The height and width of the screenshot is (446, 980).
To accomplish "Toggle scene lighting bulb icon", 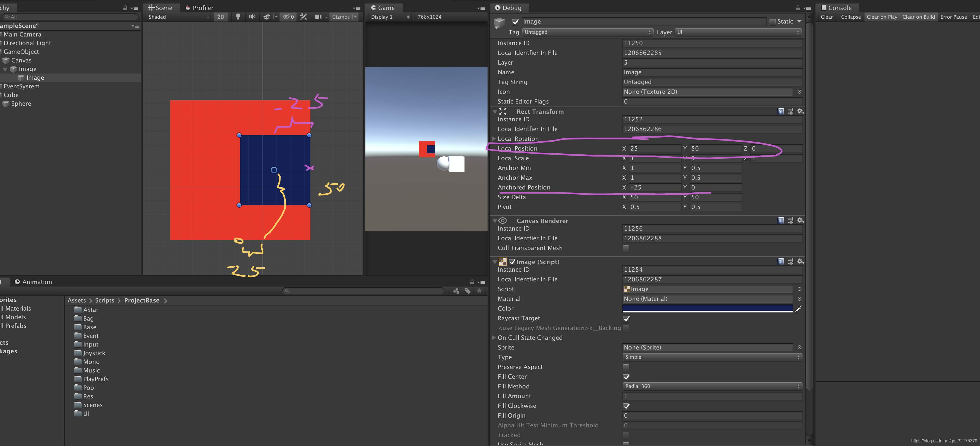I will click(x=238, y=17).
